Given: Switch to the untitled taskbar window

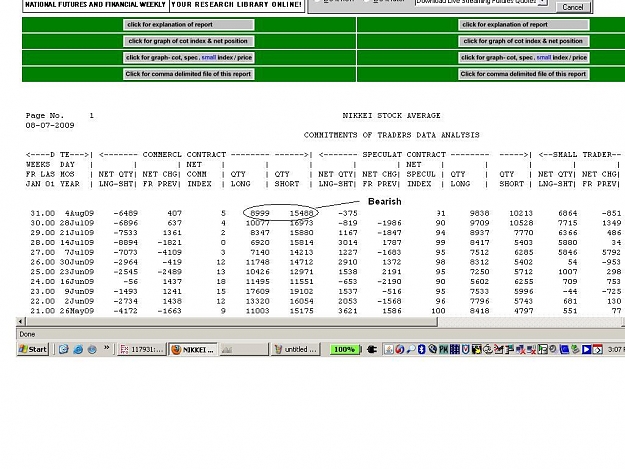Looking at the screenshot, I should point(296,349).
